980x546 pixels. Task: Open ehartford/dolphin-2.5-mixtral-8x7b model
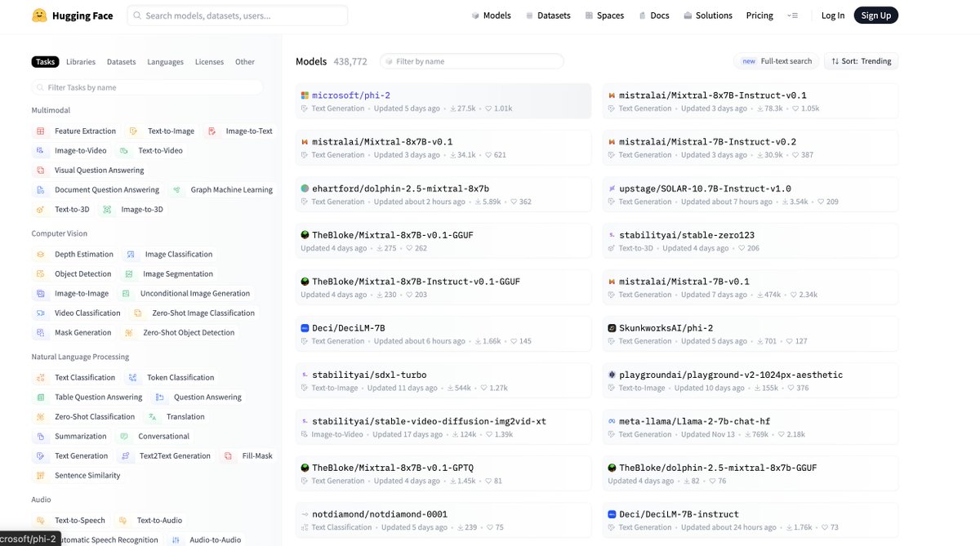[443, 194]
